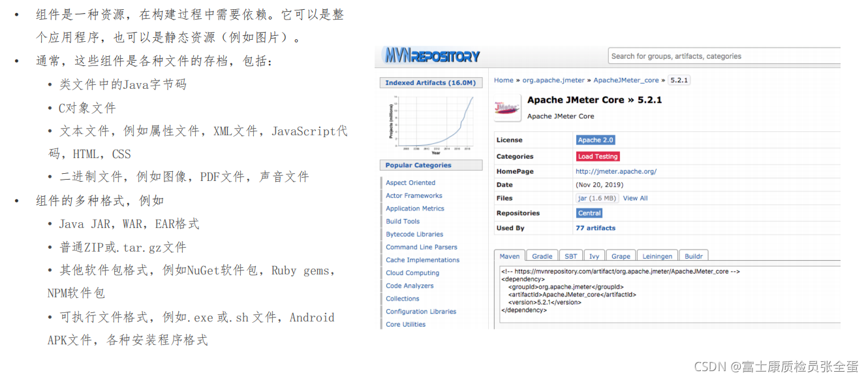Click the Apache 2.0 license badge

point(595,140)
